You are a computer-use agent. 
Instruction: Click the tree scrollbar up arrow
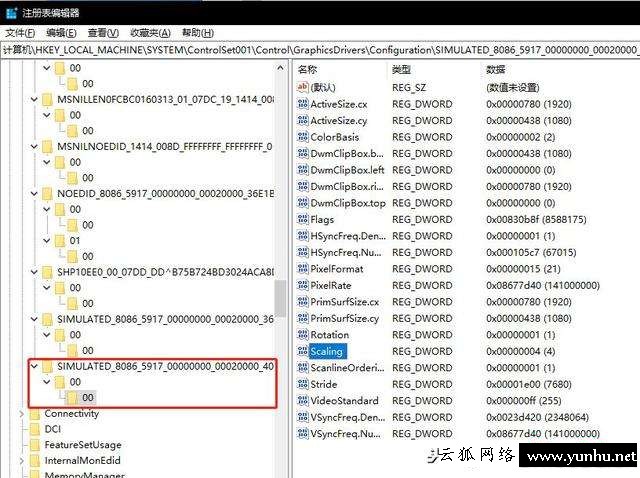280,68
